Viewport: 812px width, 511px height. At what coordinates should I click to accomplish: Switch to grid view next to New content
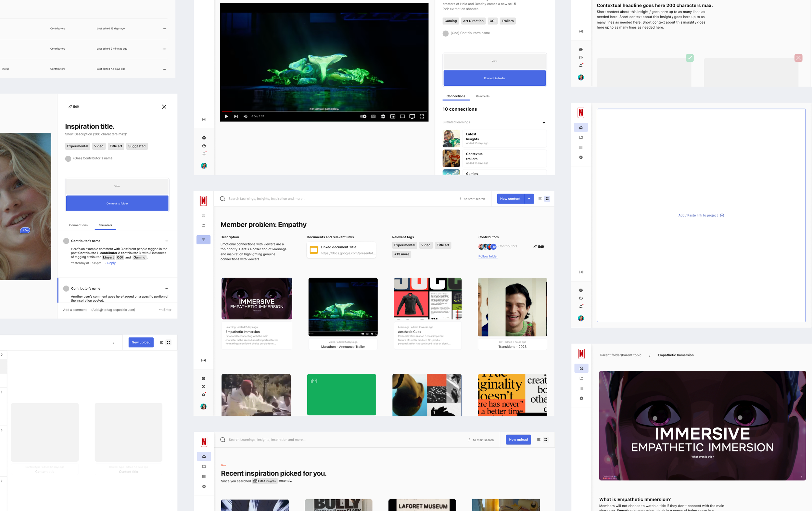click(x=547, y=199)
